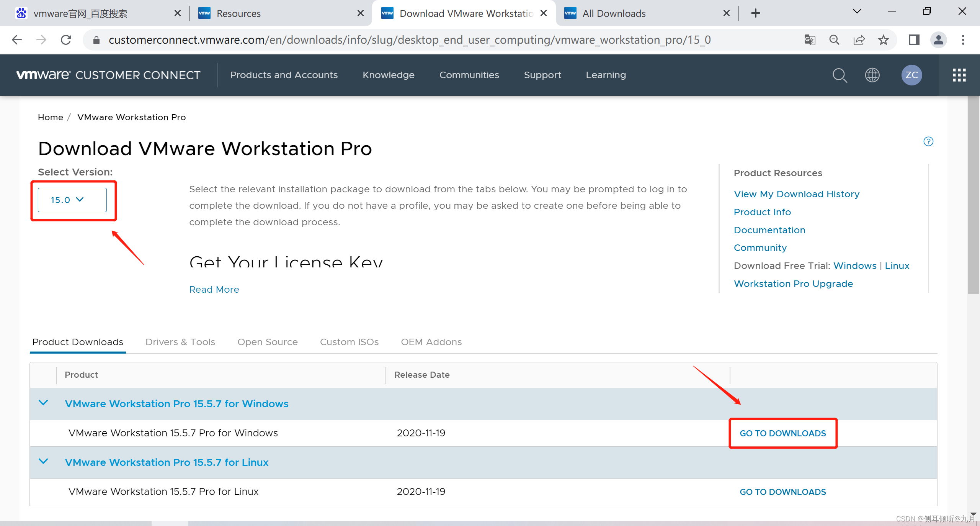980x526 pixels.
Task: Bookmark page with the star icon
Action: coord(884,40)
